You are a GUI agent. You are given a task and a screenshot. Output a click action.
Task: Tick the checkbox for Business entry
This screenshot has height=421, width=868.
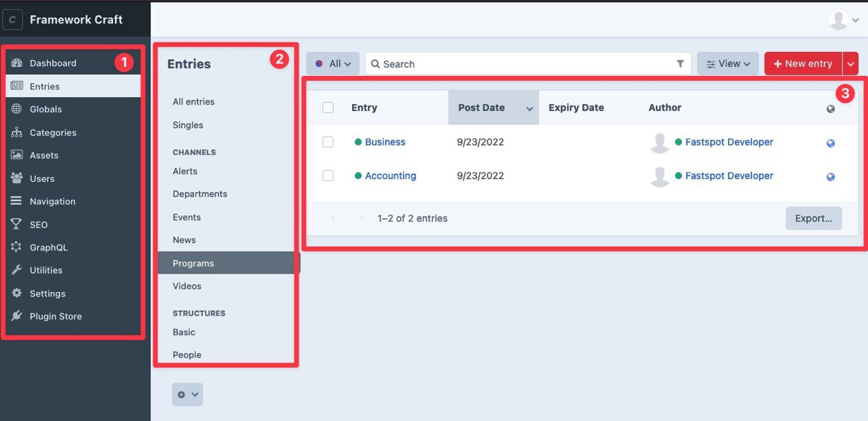pyautogui.click(x=328, y=142)
